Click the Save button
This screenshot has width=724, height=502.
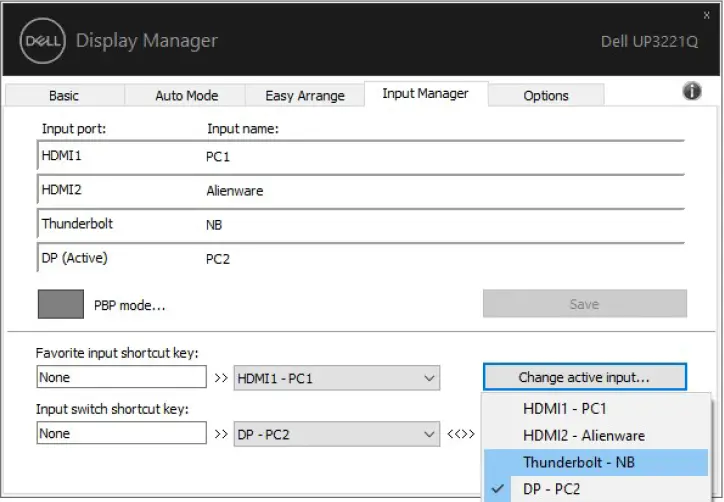coord(585,303)
